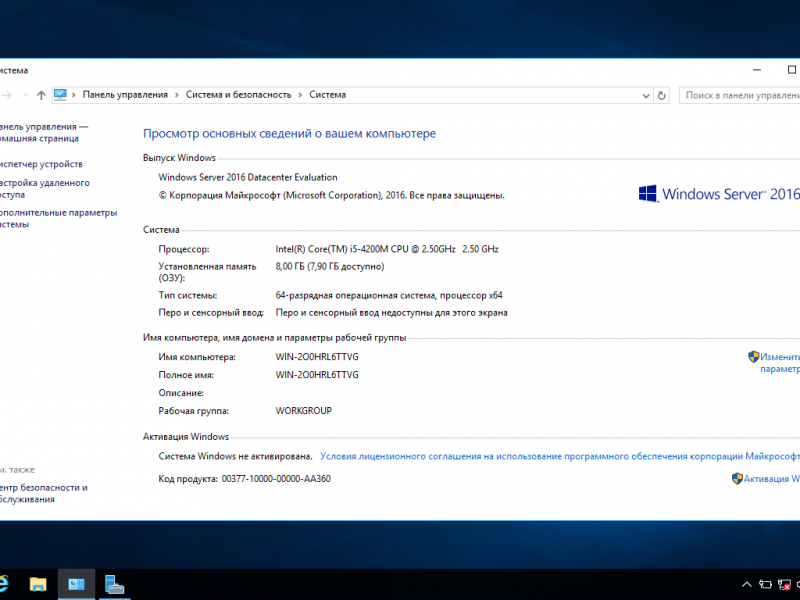800x600 pixels.
Task: Select the Панель управления breadcrumb
Action: [x=125, y=95]
